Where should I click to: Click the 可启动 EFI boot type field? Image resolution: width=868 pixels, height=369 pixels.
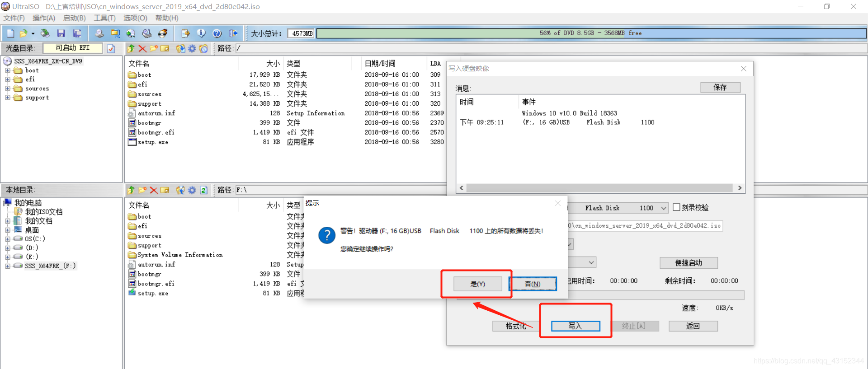point(73,48)
